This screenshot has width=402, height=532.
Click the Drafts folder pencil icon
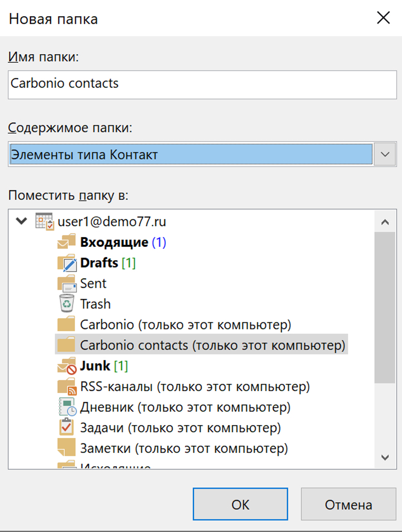(x=67, y=263)
